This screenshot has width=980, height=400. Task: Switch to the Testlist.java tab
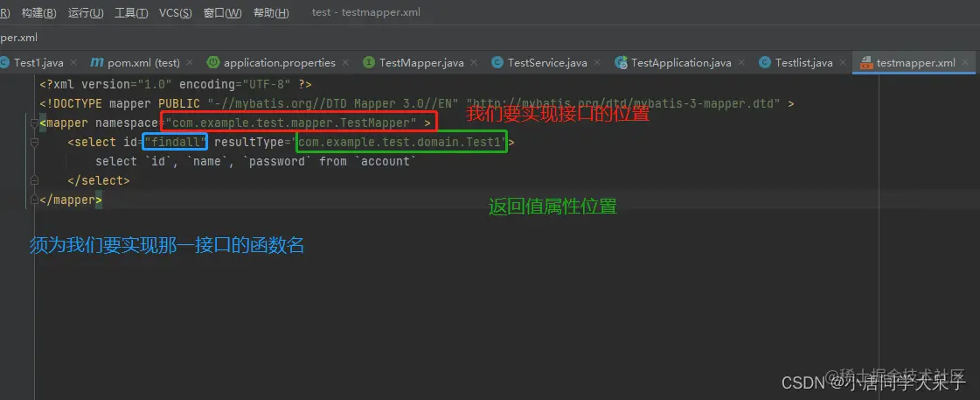tap(803, 63)
